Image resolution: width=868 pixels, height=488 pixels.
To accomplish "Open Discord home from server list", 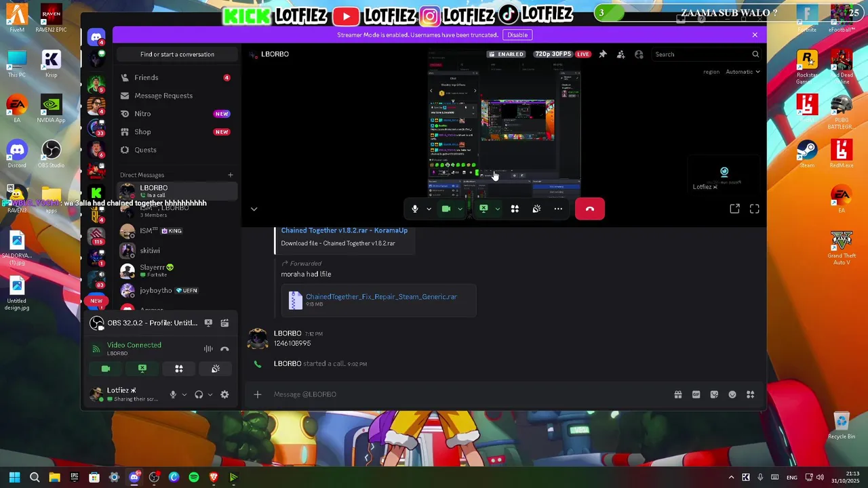I will [96, 38].
